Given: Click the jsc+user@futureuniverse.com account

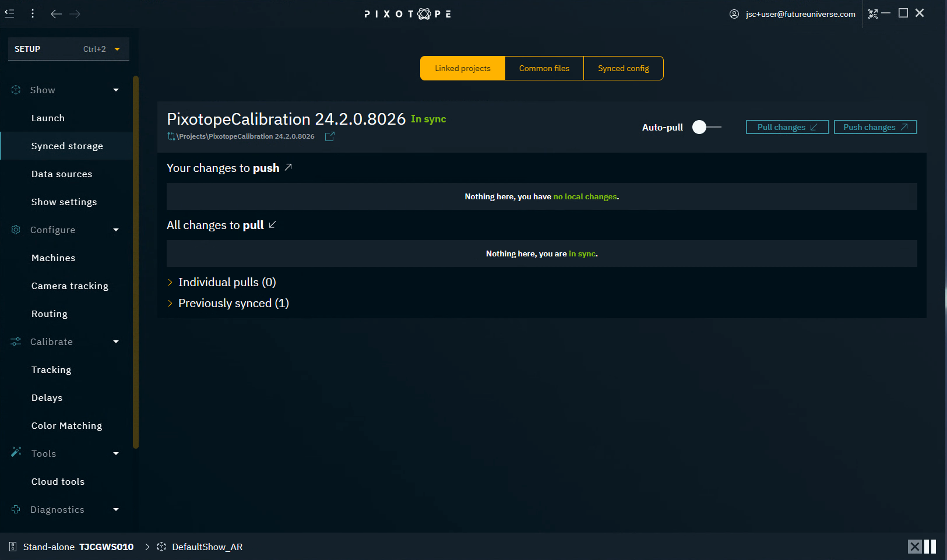Looking at the screenshot, I should tap(801, 14).
